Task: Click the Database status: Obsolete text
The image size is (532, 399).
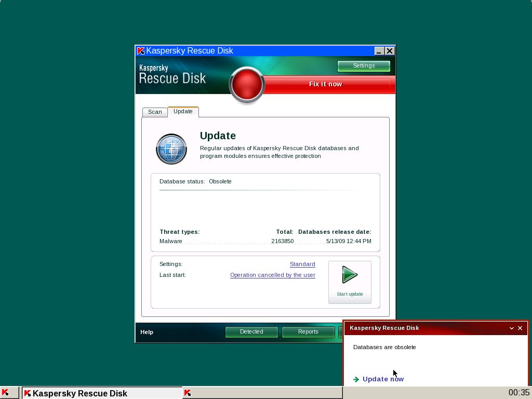Action: point(195,181)
